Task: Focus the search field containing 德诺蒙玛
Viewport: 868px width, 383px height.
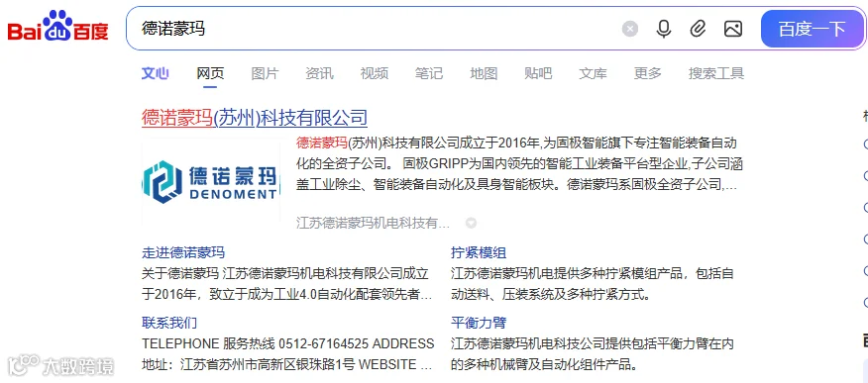Action: [371, 29]
